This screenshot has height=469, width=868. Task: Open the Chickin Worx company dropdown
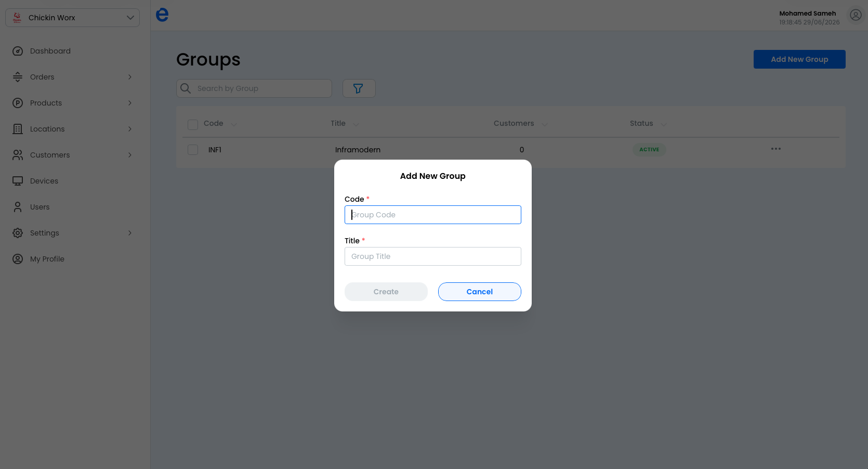(x=72, y=18)
